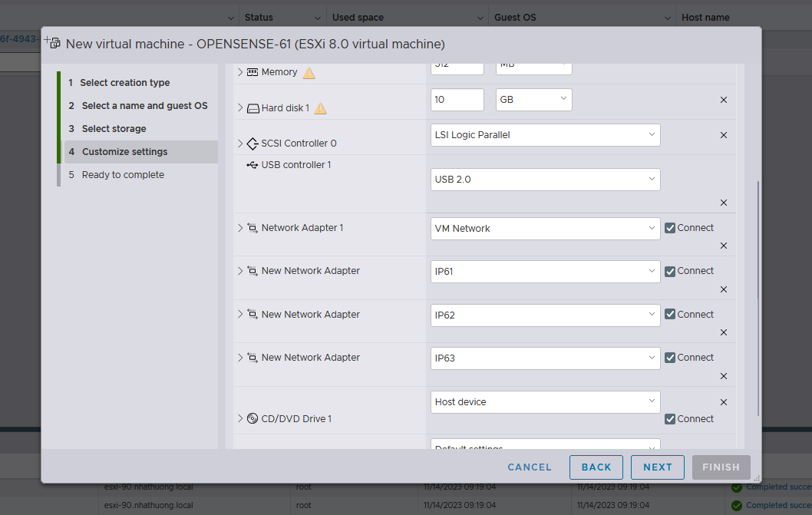Click the hard disk size input field
This screenshot has height=515, width=812.
pos(457,100)
